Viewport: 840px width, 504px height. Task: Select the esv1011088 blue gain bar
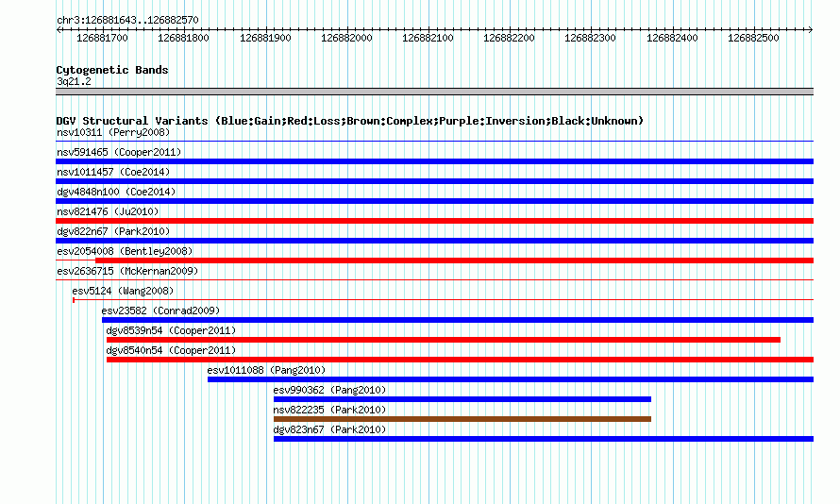pyautogui.click(x=511, y=379)
